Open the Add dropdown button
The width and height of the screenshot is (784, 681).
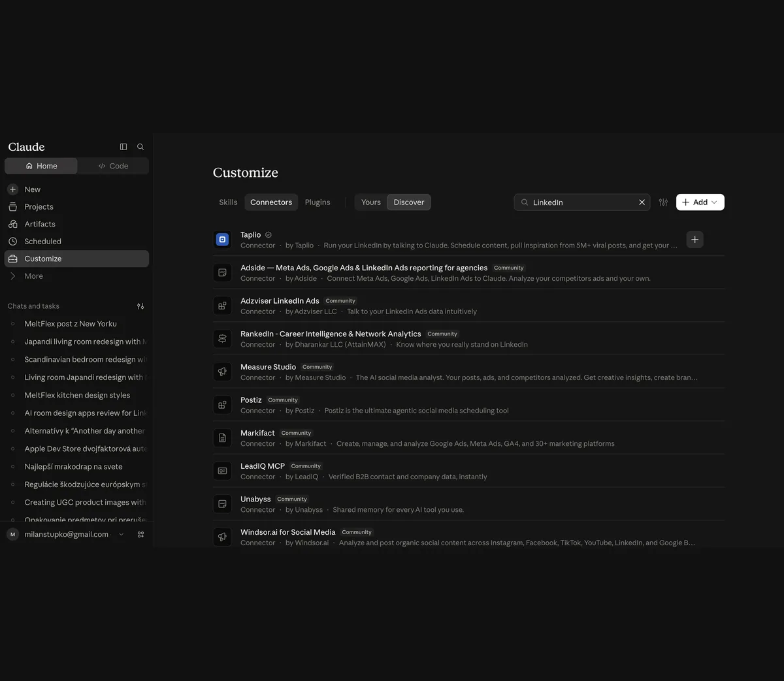[700, 202]
